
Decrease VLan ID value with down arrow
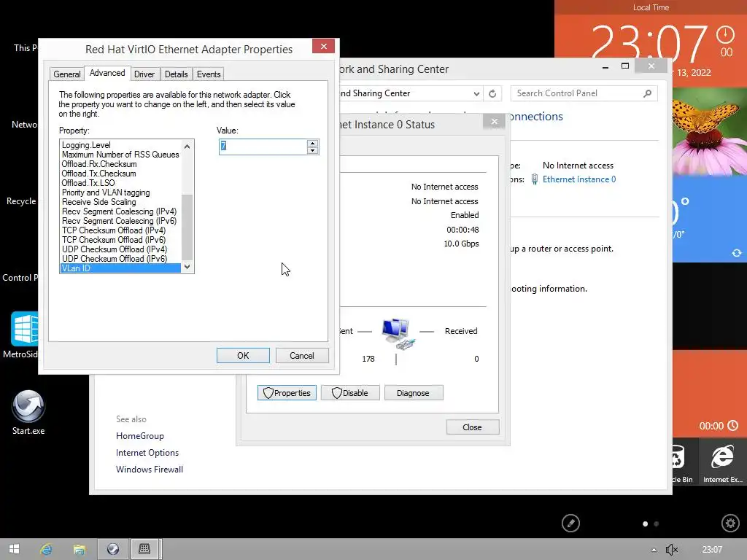click(312, 150)
